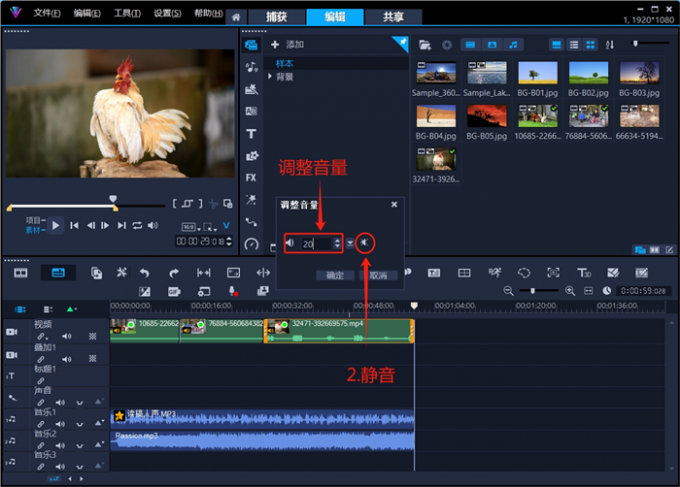Play the preview video
Viewport: 680px width, 487px height.
point(56,226)
